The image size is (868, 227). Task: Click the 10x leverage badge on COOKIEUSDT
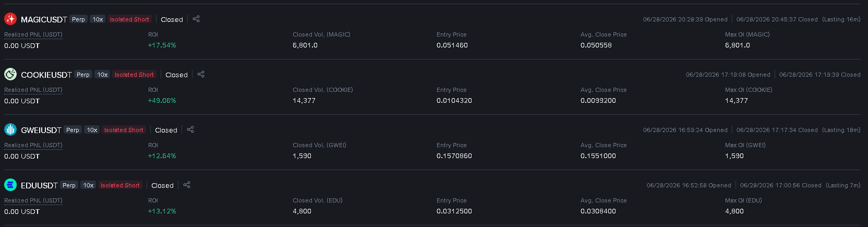103,75
